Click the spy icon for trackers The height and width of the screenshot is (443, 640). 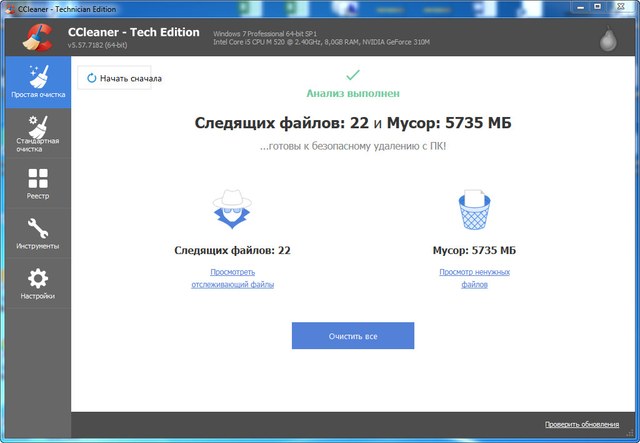point(232,211)
